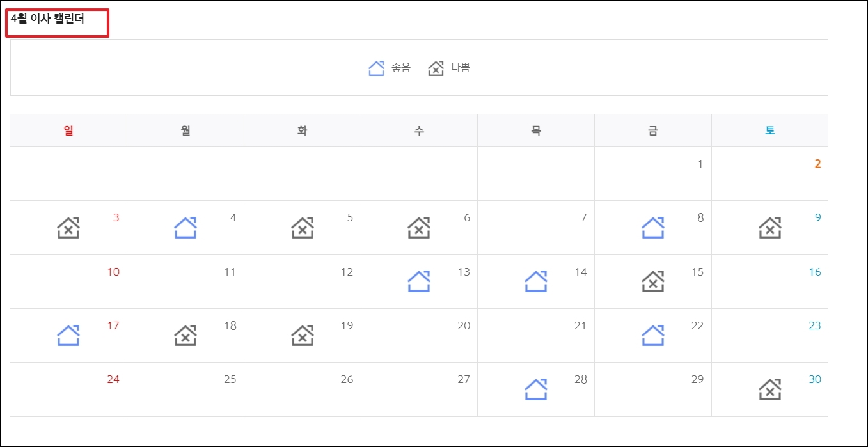Image resolution: width=868 pixels, height=447 pixels.
Task: Click the blue house icon on April 8
Action: pyautogui.click(x=653, y=228)
